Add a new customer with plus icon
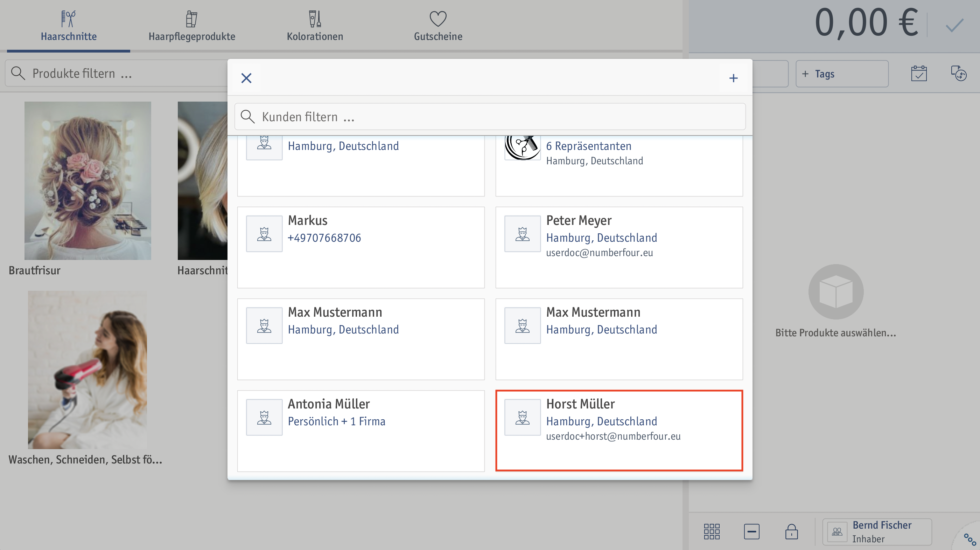980x550 pixels. [x=733, y=78]
